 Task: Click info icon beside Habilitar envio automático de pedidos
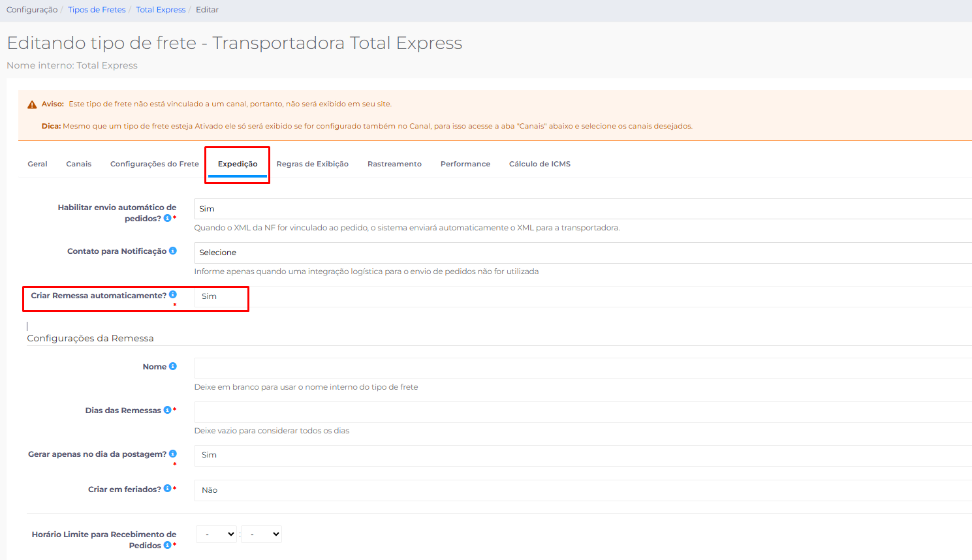[x=167, y=218]
